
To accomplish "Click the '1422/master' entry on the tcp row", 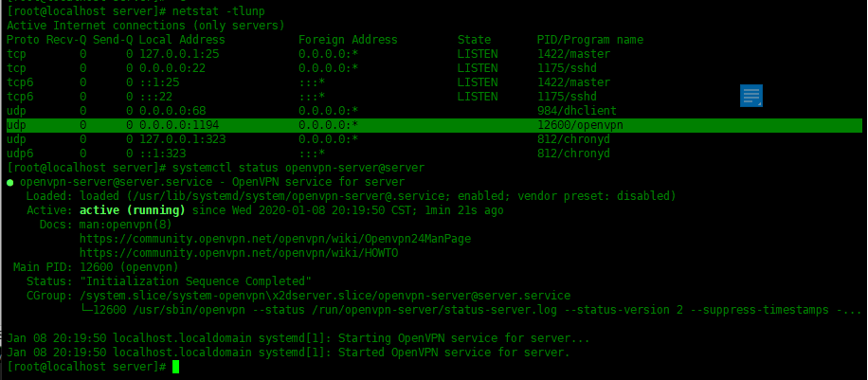I will click(x=573, y=54).
